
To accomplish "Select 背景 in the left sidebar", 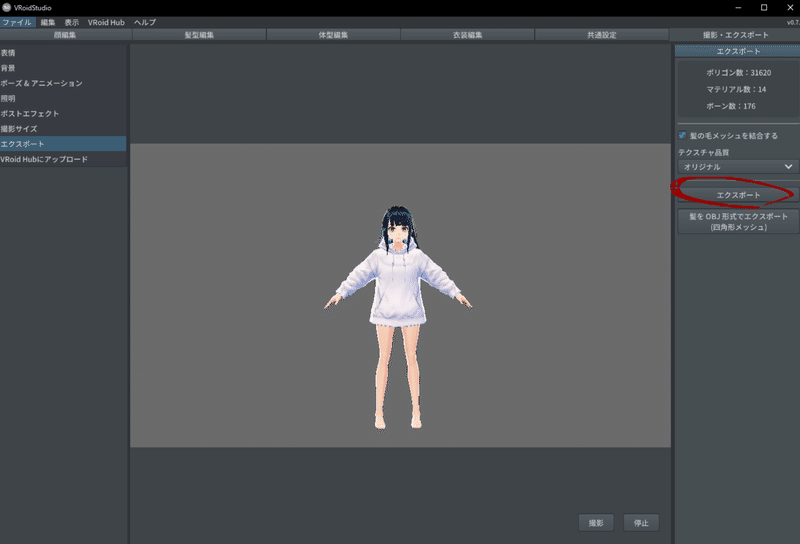I will coord(63,68).
